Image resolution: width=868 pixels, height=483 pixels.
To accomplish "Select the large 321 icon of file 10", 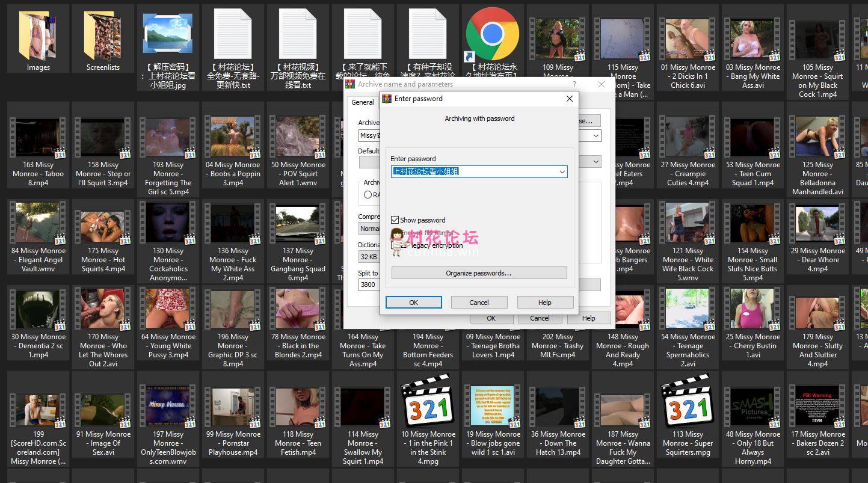I will point(428,401).
